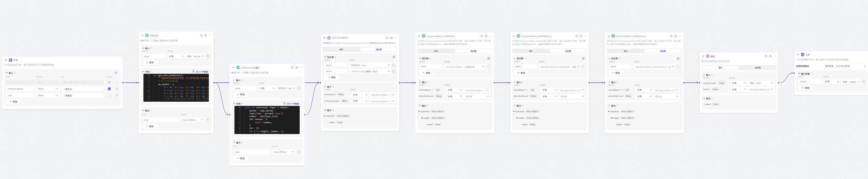Open batch settings gear in text_description_combination
This screenshot has height=179, width=868.
pyautogui.click(x=488, y=58)
